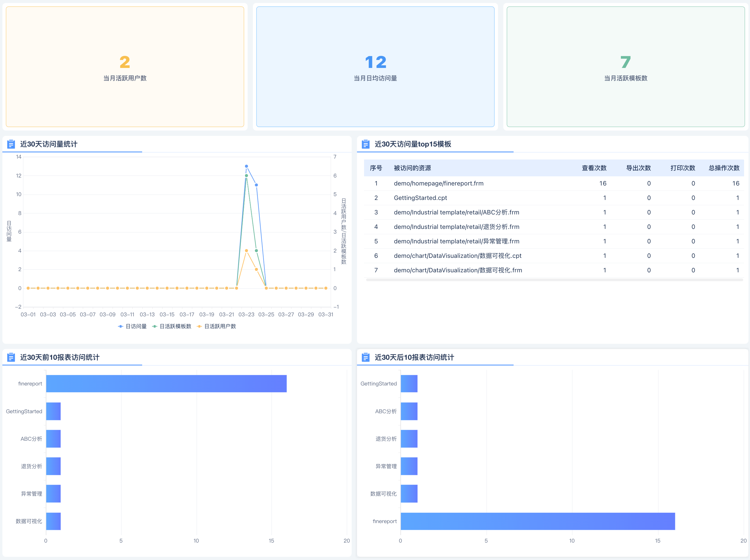The image size is (750, 560).
Task: Click the table's horizontal scrollbar
Action: (554, 280)
